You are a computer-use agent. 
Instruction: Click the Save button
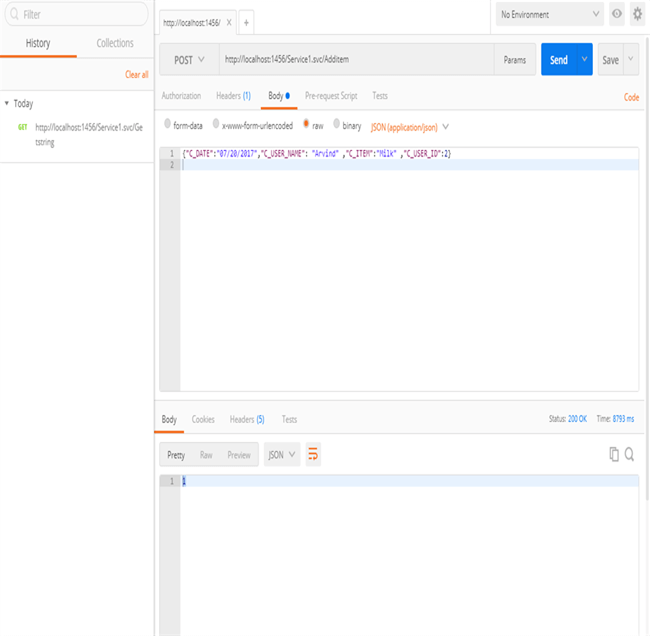click(611, 60)
